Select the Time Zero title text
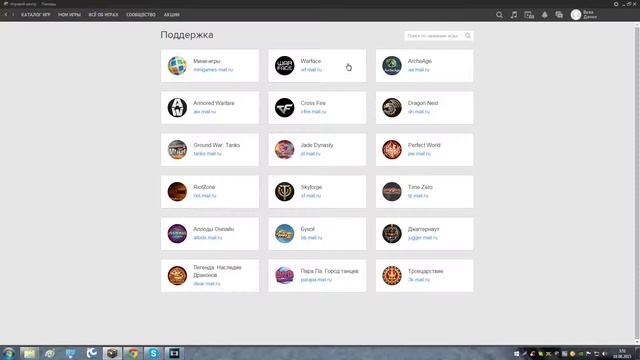This screenshot has height=360, width=640. tap(420, 187)
